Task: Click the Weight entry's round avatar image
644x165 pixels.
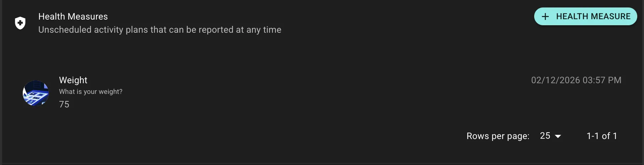Action: coord(36,93)
